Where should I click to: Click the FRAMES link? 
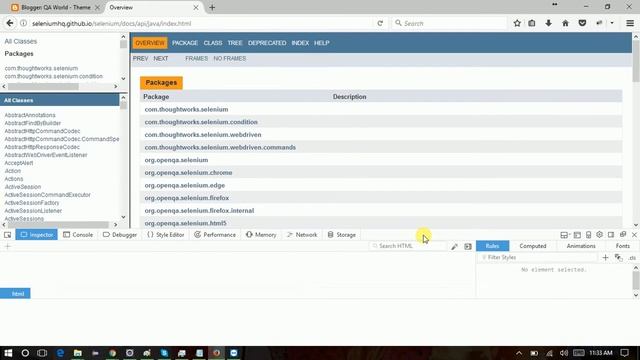pos(196,58)
